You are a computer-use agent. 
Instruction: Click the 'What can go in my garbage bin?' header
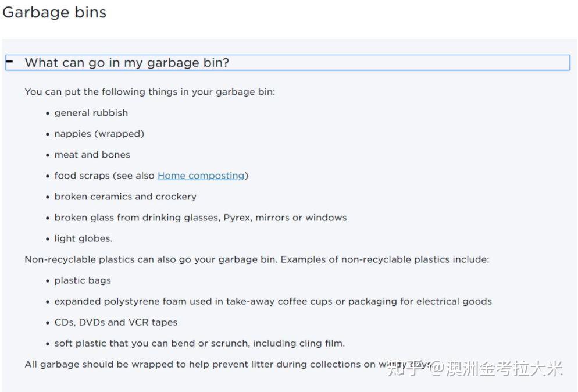(x=287, y=62)
